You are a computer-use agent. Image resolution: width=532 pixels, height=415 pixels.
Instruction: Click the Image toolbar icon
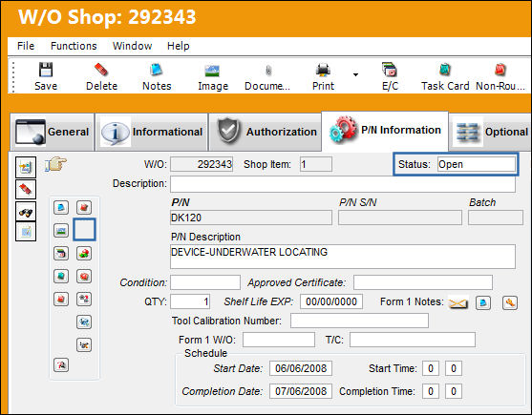tap(212, 71)
